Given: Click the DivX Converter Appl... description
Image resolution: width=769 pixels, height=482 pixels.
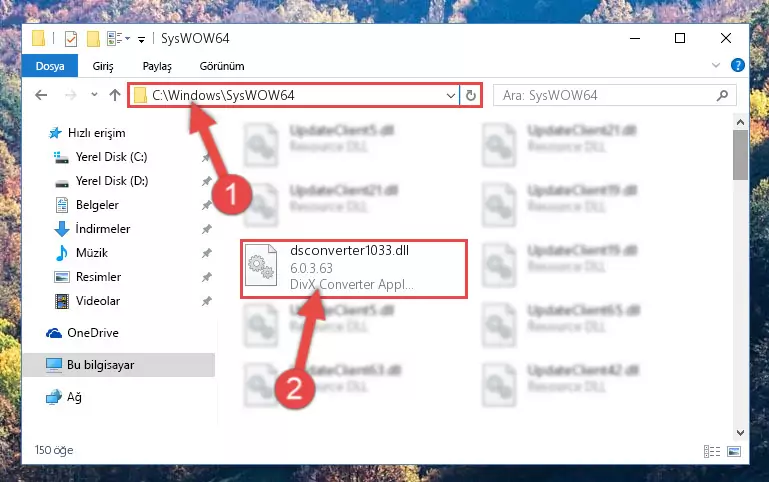Looking at the screenshot, I should (x=352, y=284).
